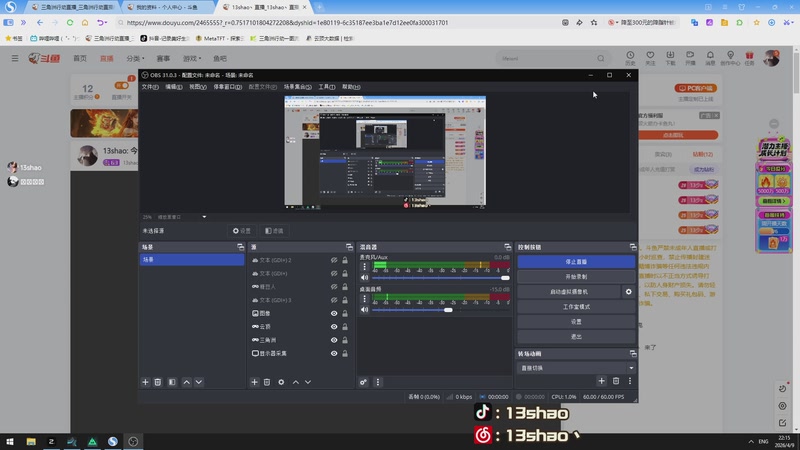Hide the 云顶 source
Screen dimensions: 800x450
pos(334,327)
